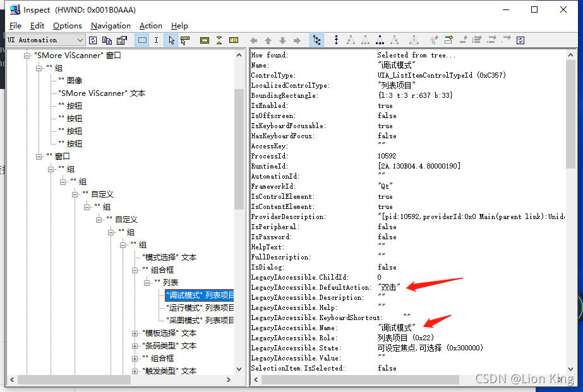
Task: Open the Properties settings toolbar icon
Action: [122, 40]
